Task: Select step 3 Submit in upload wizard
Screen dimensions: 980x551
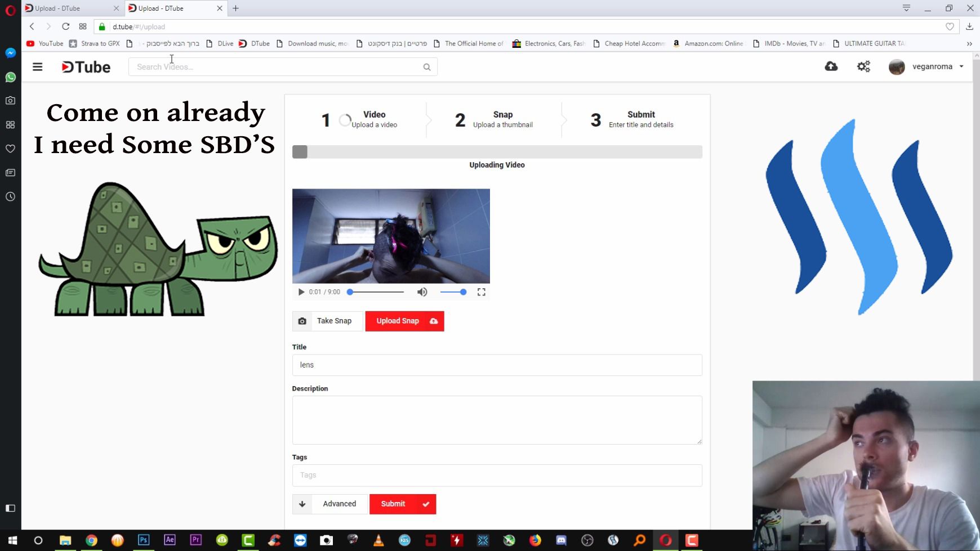Action: tap(632, 119)
